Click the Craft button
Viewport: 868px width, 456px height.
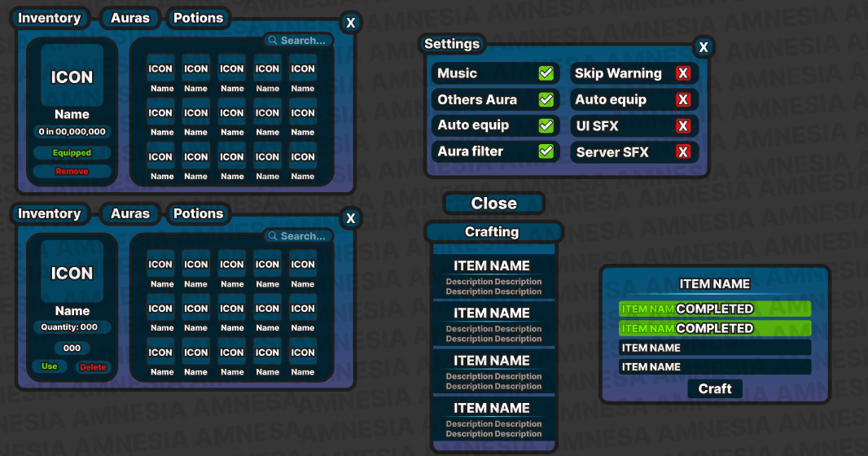point(715,388)
